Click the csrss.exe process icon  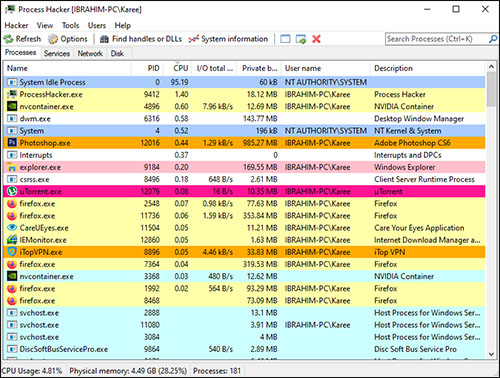pos(12,179)
